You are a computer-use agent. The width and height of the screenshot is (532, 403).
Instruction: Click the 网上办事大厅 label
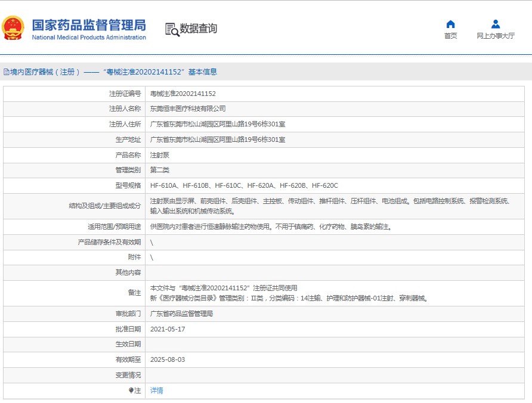(x=496, y=36)
